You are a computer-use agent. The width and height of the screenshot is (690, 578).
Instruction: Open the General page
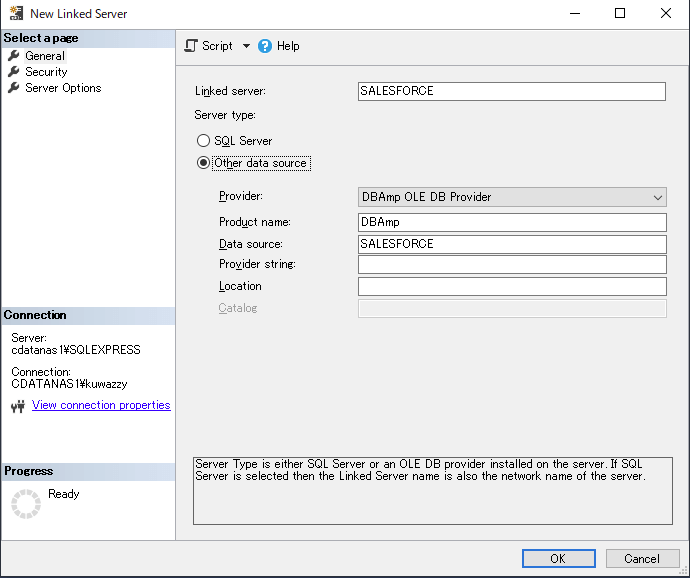[x=45, y=56]
